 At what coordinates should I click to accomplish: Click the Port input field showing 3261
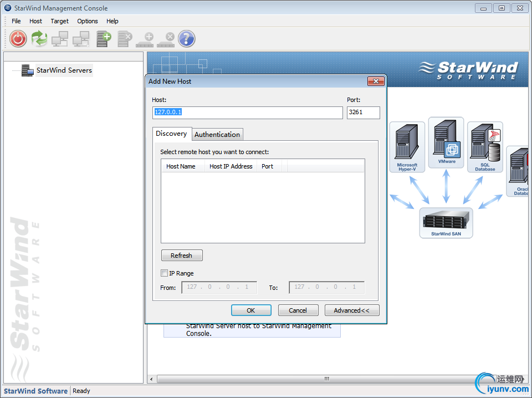364,113
